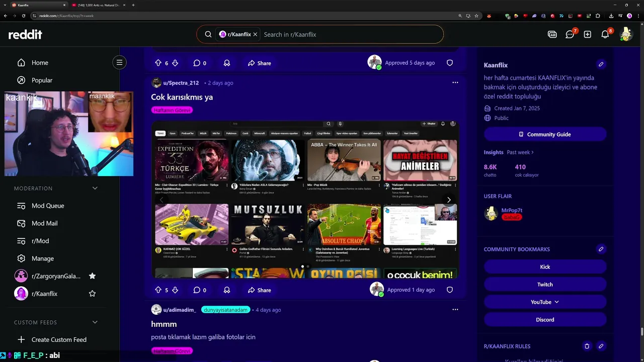
Task: Favorite r/Kaanflix community star
Action: point(92,294)
